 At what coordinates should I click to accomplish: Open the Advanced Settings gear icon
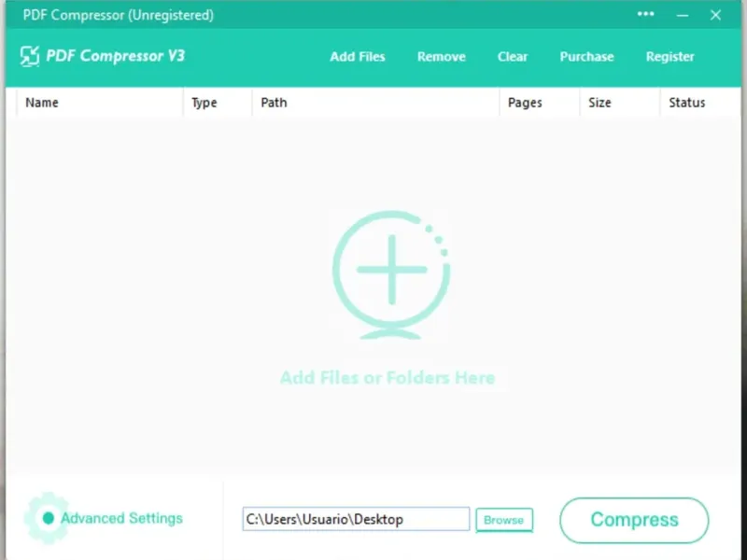pos(47,518)
